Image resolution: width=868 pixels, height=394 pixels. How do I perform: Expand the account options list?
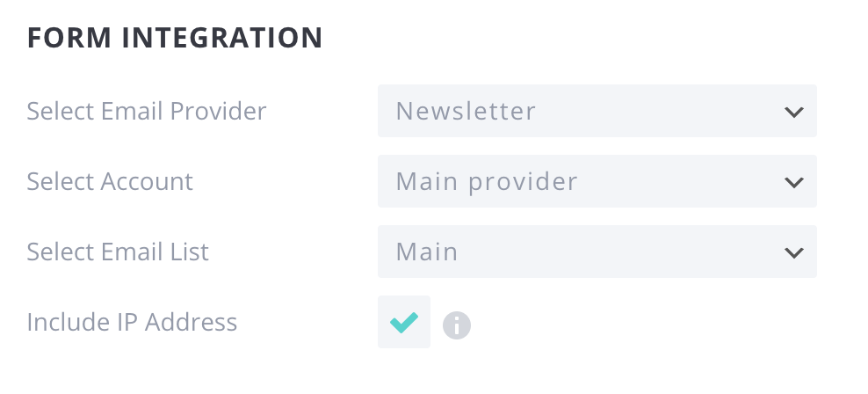click(x=597, y=181)
